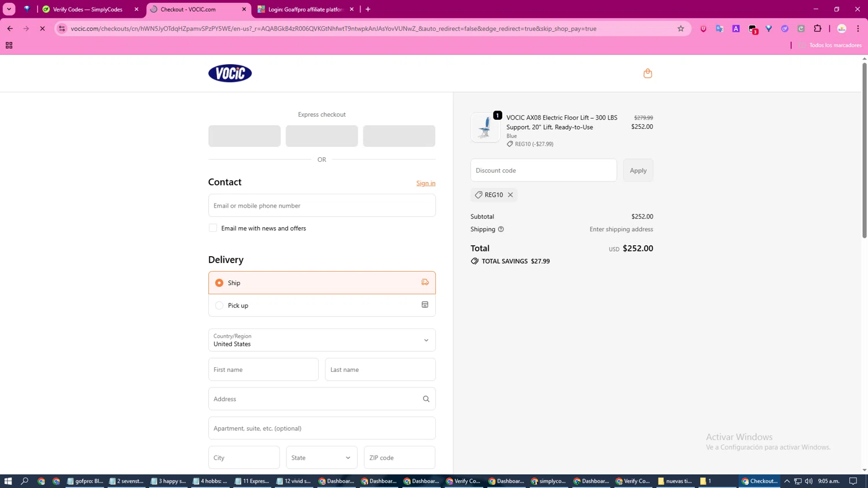The image size is (868, 488).
Task: Open the blue diamond extension icon
Action: (768, 28)
